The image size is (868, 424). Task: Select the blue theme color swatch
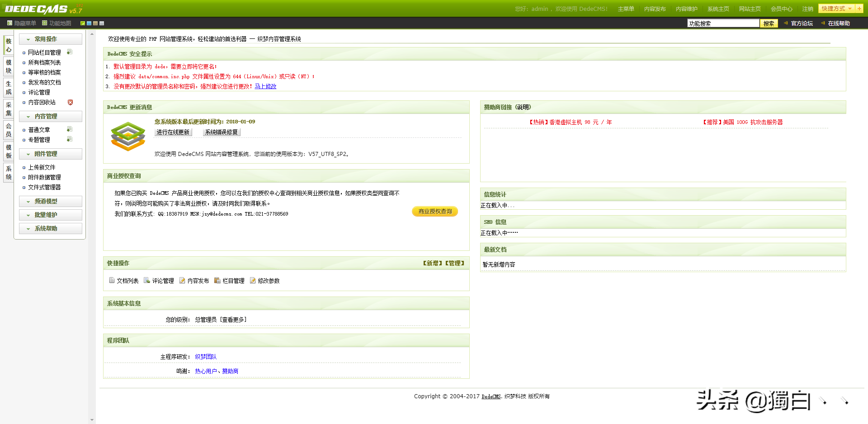[89, 23]
